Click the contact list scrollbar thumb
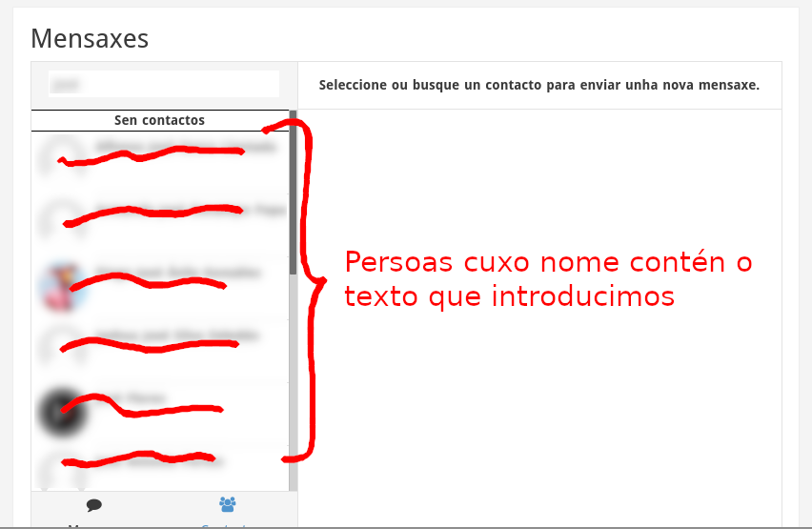The height and width of the screenshot is (529, 812). (293, 191)
